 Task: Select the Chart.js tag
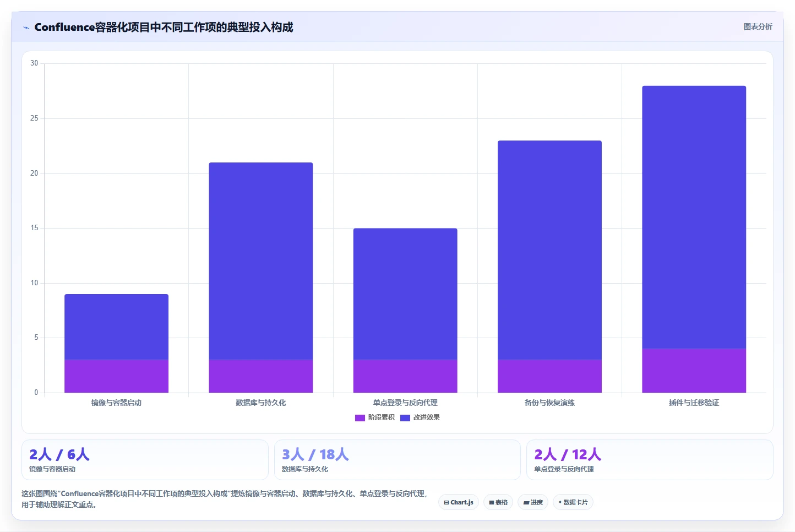point(459,502)
